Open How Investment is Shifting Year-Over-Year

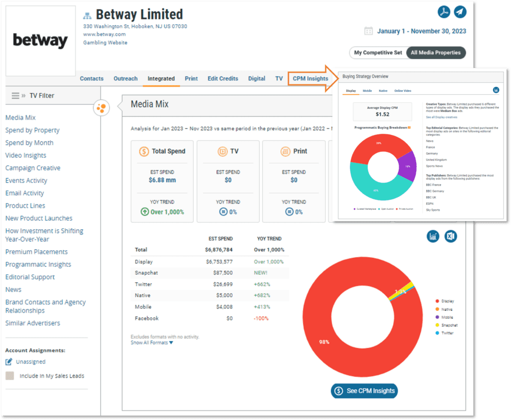[44, 235]
